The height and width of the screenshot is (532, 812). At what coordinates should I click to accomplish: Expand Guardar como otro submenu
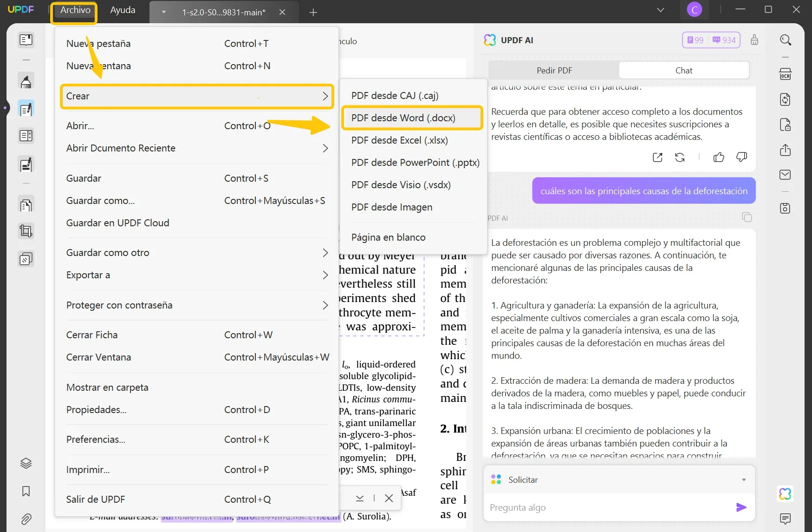[197, 253]
